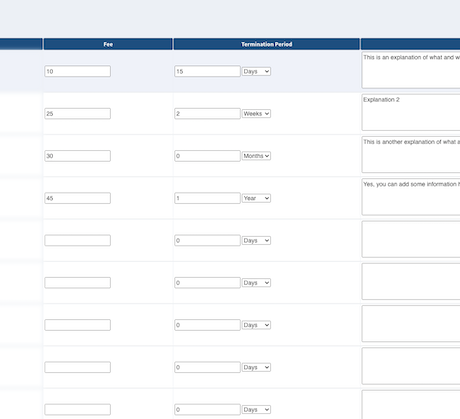The width and height of the screenshot is (460, 419).
Task: Click the Termination Period field containing 1
Action: coord(207,198)
